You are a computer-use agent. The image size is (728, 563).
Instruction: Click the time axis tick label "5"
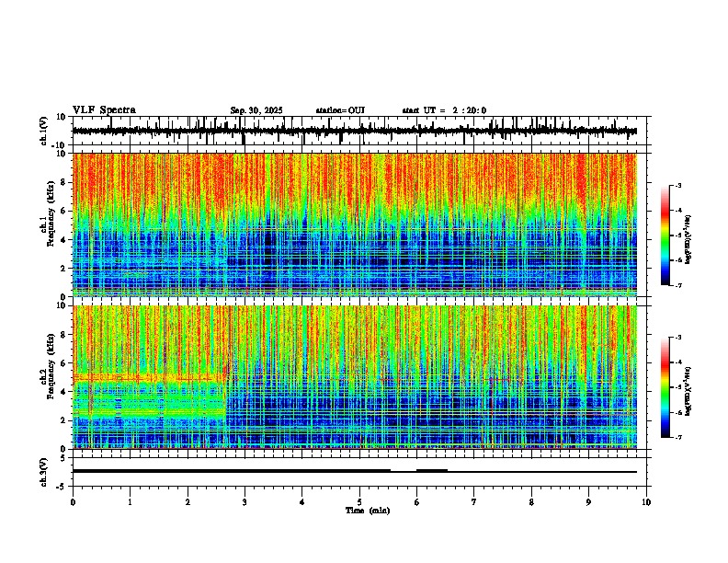click(359, 502)
